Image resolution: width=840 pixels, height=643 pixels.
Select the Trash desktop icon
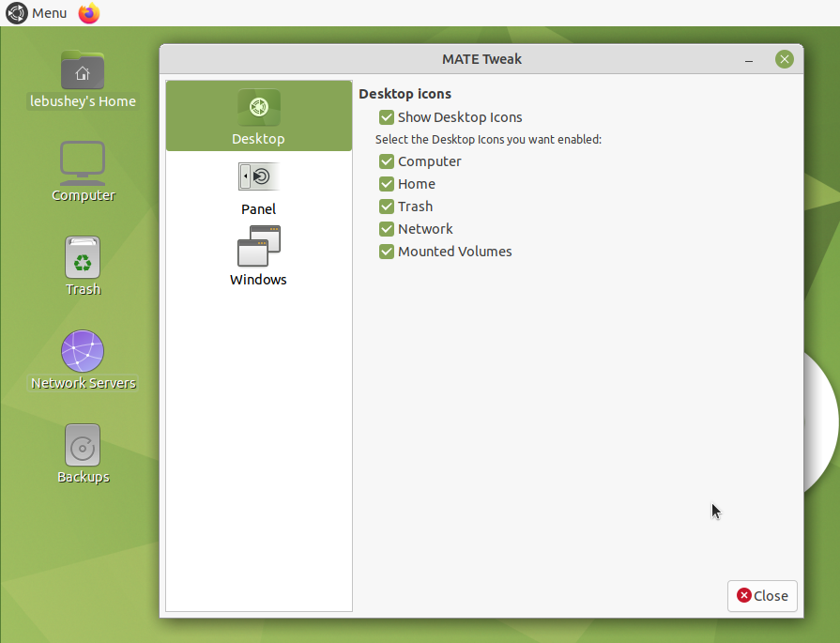(x=83, y=257)
